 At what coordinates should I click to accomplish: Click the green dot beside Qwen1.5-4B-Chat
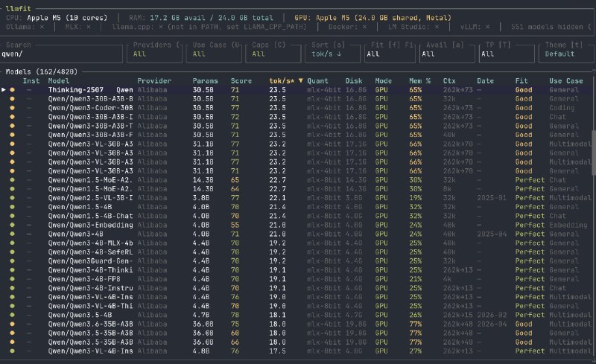tap(12, 216)
